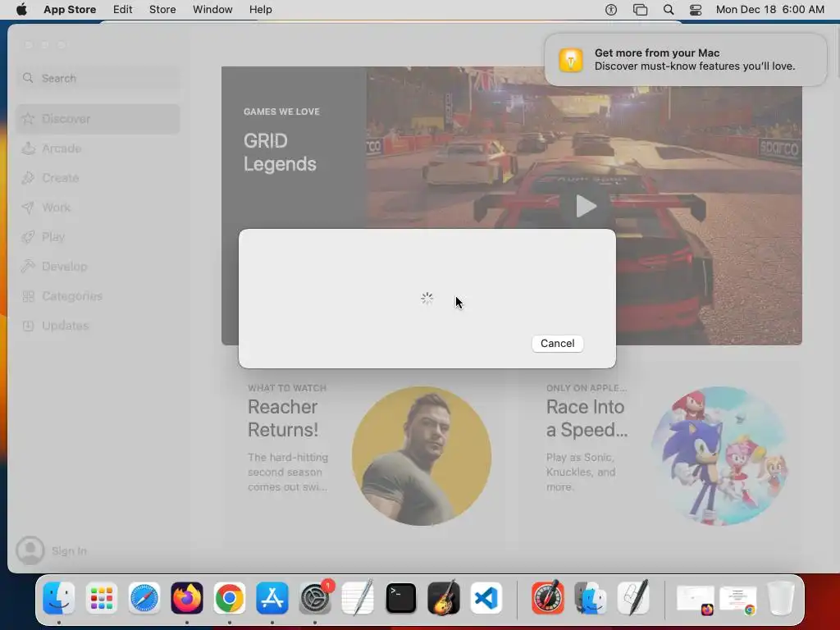Open the GRID Legends title
Viewport: 840px width, 630px height.
pyautogui.click(x=280, y=152)
